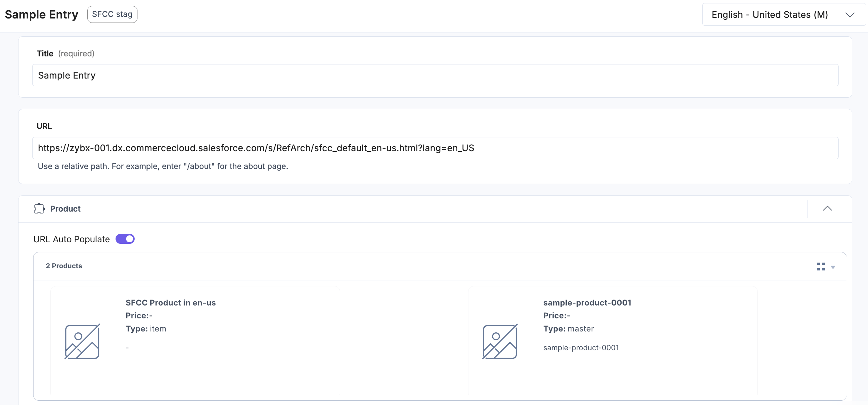Click the 'Title' field label
Image resolution: width=868 pixels, height=405 pixels.
45,54
